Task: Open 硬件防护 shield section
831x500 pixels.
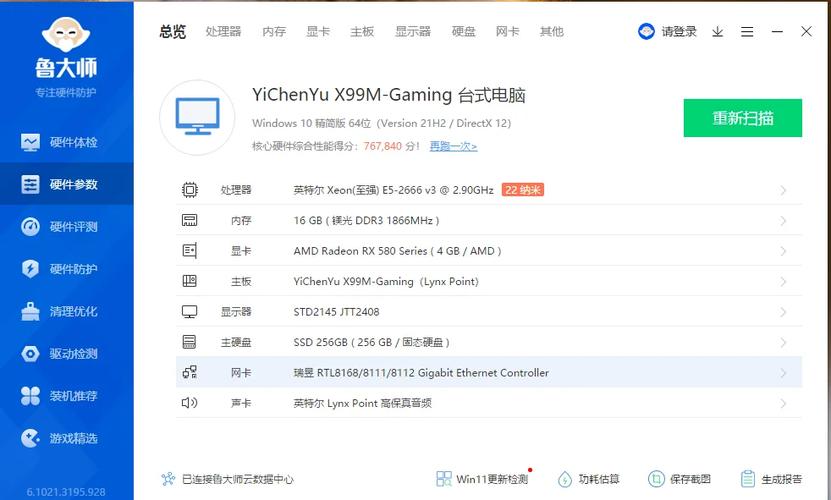Action: coord(66,269)
